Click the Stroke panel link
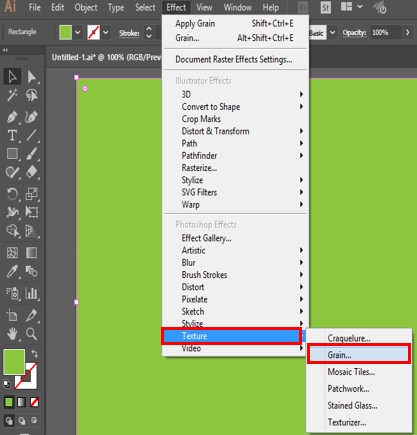417x435 pixels. [x=129, y=33]
